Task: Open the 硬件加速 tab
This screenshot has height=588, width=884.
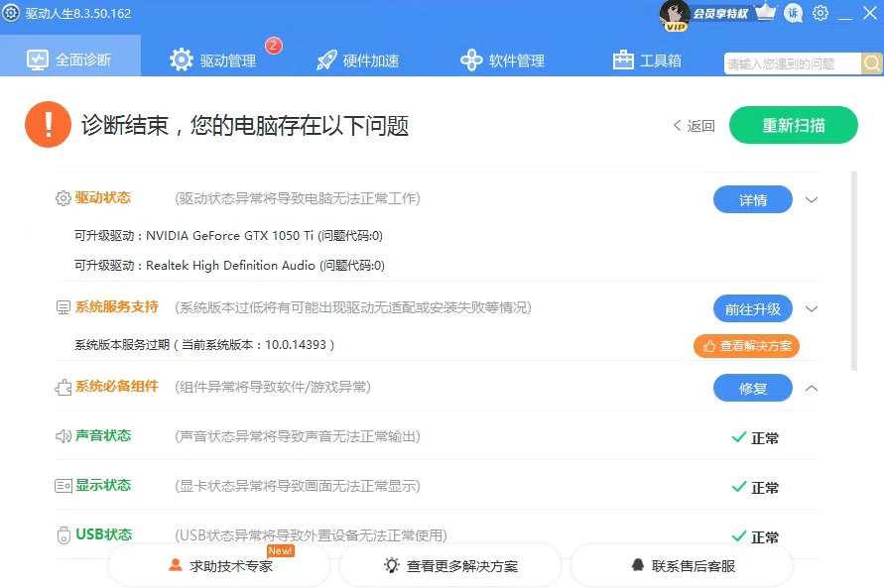Action: click(x=357, y=59)
